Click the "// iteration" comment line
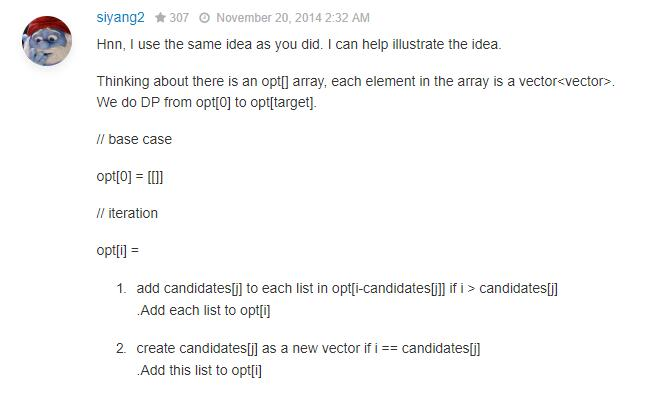Viewport: 657px width, 402px height. click(127, 213)
